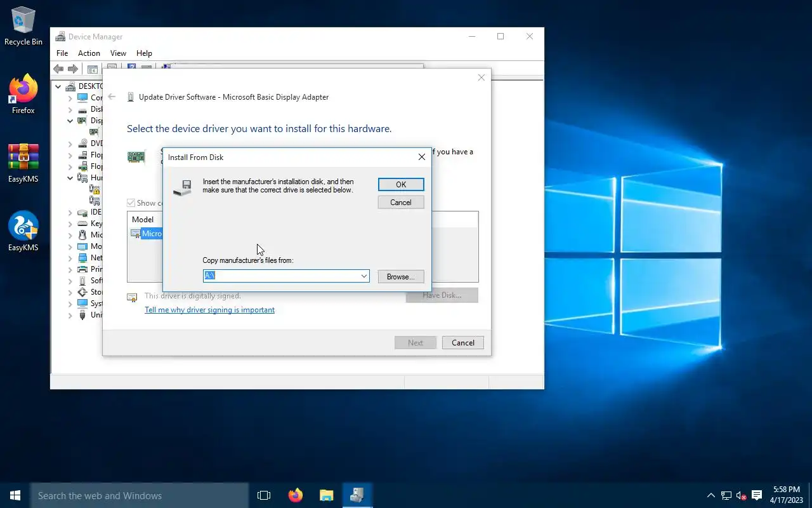The image size is (812, 508).
Task: Open the Recycle Bin desktop icon
Action: 23,27
